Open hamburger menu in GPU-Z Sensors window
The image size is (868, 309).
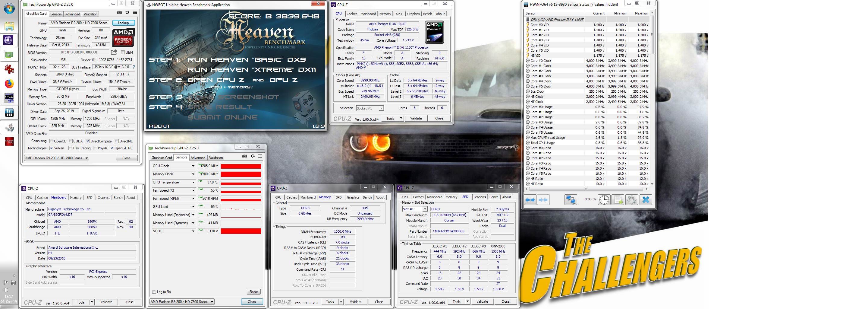click(x=260, y=156)
